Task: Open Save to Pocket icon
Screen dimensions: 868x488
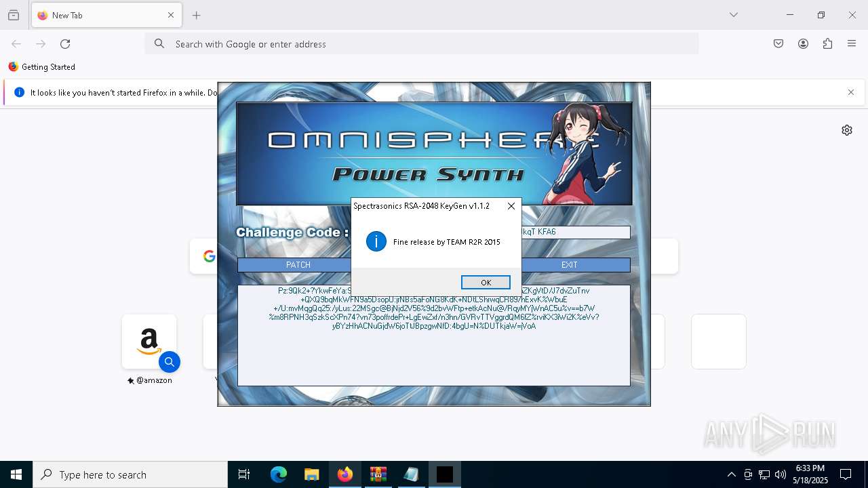Action: 778,44
